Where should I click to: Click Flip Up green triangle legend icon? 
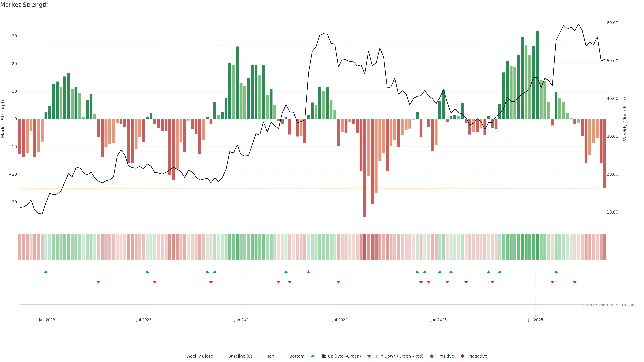click(312, 356)
